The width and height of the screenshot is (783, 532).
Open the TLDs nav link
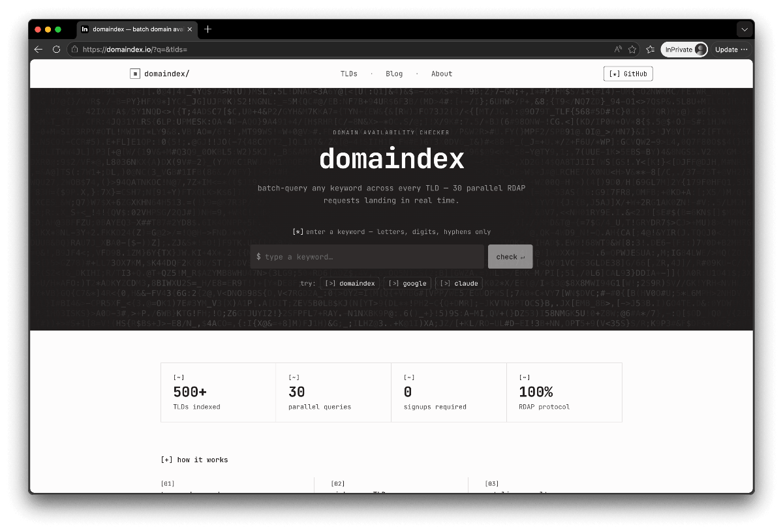pos(349,74)
